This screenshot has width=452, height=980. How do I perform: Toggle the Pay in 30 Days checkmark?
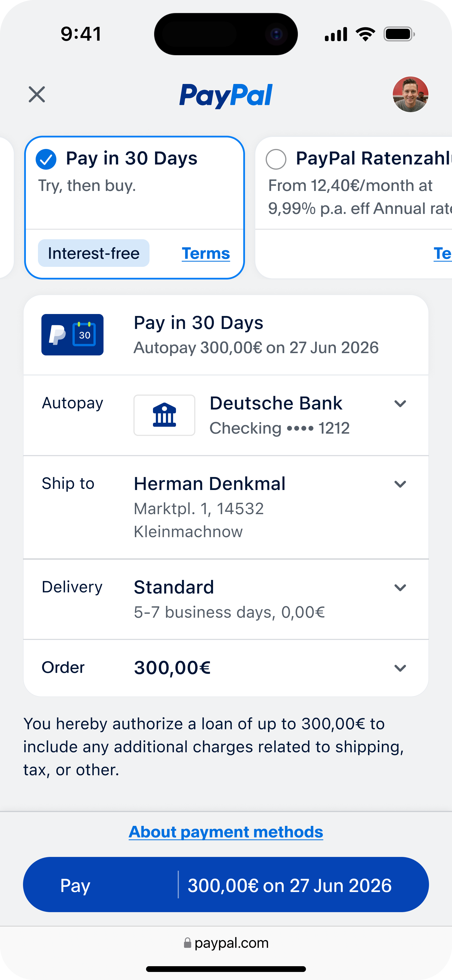tap(46, 159)
